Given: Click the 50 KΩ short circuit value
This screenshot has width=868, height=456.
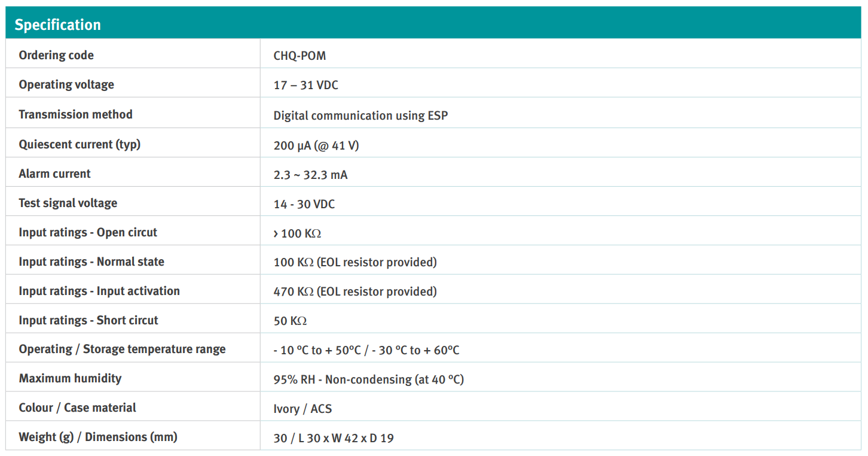Looking at the screenshot, I should 290,321.
